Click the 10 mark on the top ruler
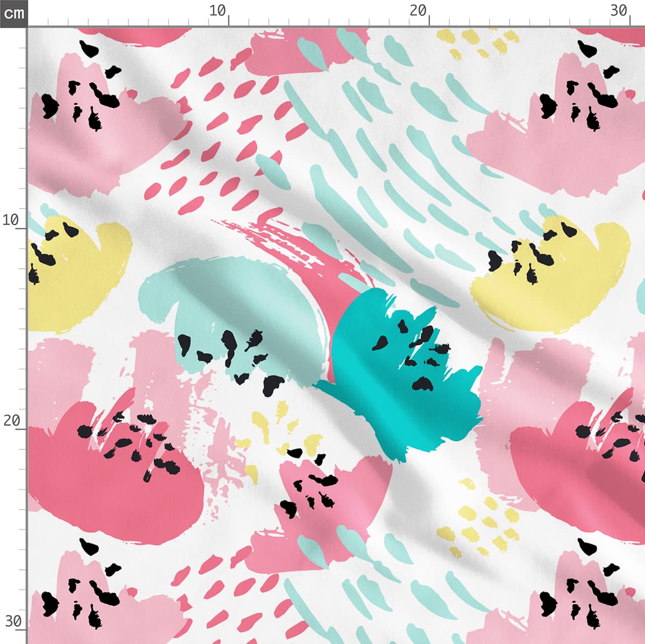This screenshot has width=645, height=644. point(218,10)
